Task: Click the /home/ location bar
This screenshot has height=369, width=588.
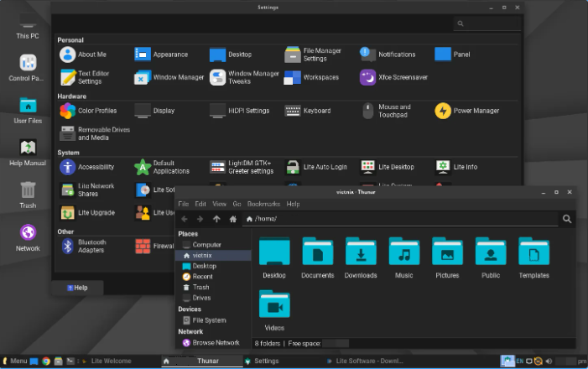Action: (x=400, y=219)
